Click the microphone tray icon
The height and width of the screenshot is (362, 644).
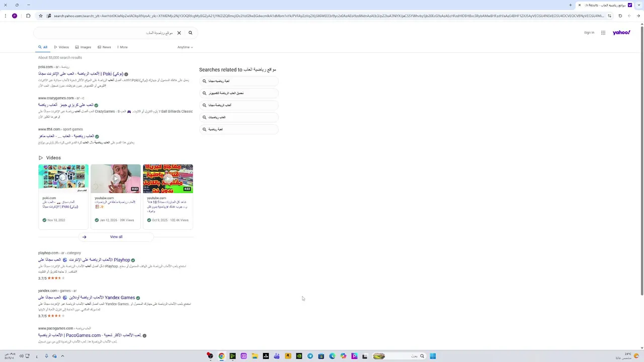(46, 356)
